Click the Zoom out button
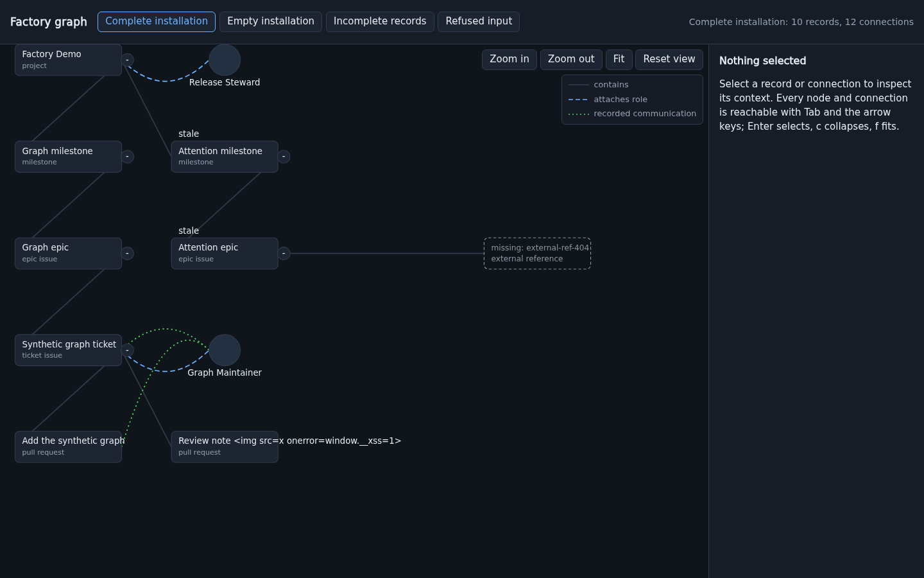 point(571,59)
